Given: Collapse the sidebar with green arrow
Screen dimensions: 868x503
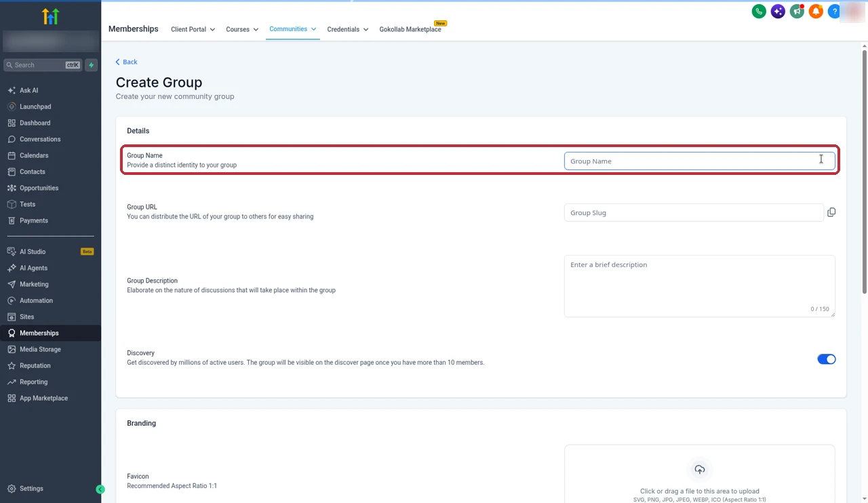Looking at the screenshot, I should point(100,489).
